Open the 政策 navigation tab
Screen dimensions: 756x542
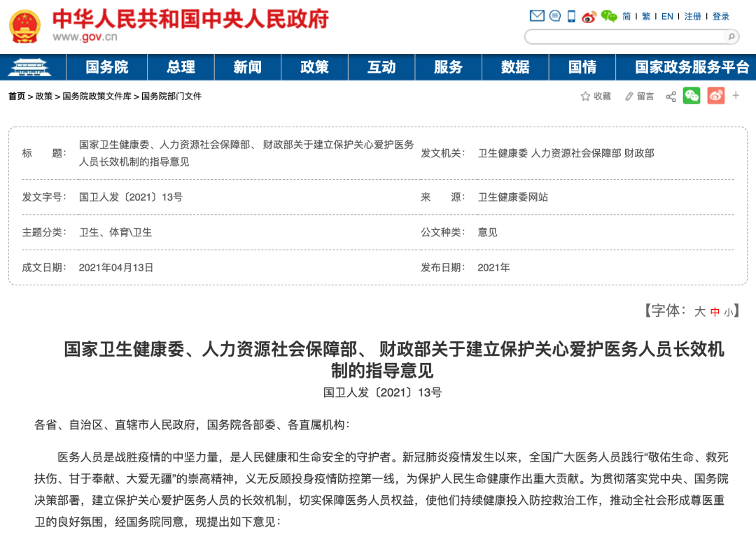pyautogui.click(x=314, y=67)
